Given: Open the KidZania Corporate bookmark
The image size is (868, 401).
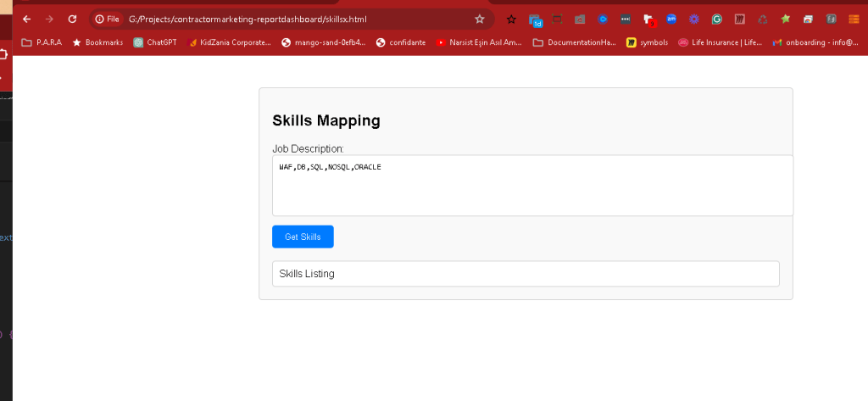Looking at the screenshot, I should click(230, 42).
